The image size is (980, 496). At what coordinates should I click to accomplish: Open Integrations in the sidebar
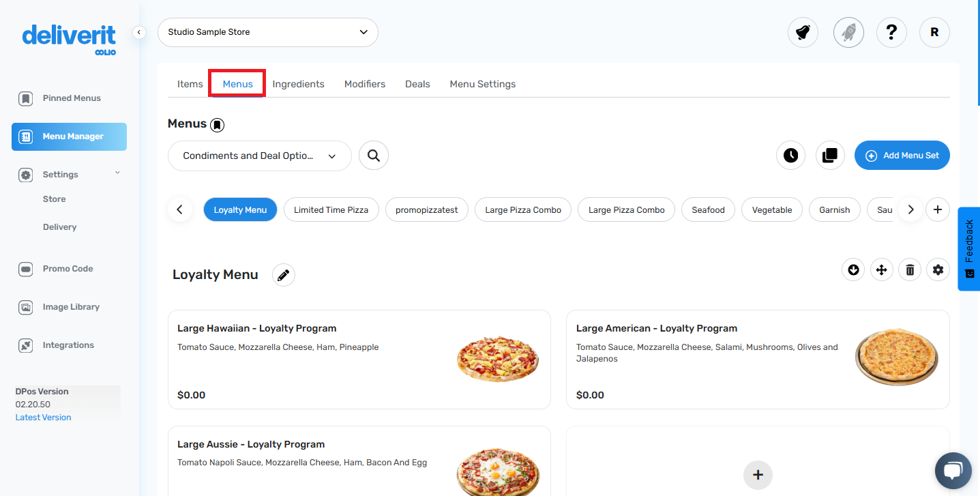69,345
